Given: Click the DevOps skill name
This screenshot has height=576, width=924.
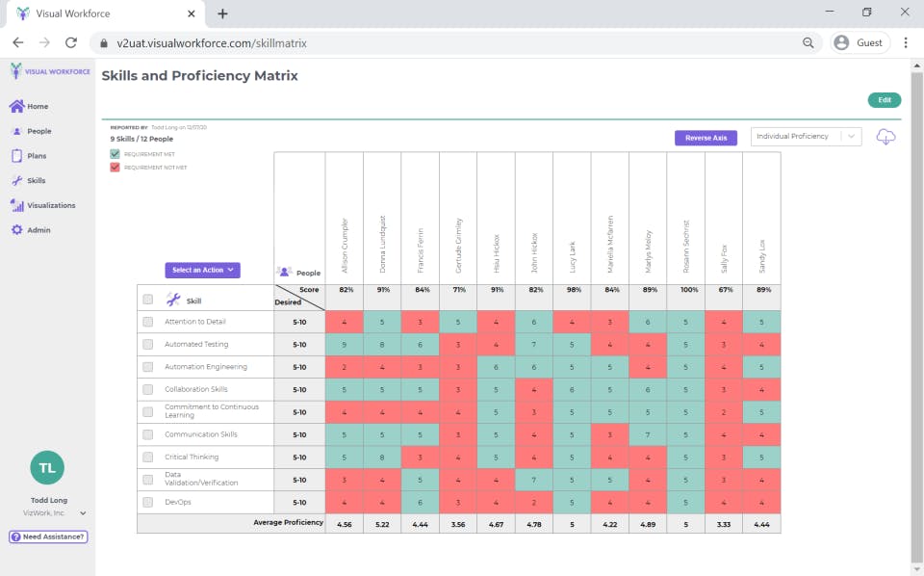Looking at the screenshot, I should click(x=178, y=502).
